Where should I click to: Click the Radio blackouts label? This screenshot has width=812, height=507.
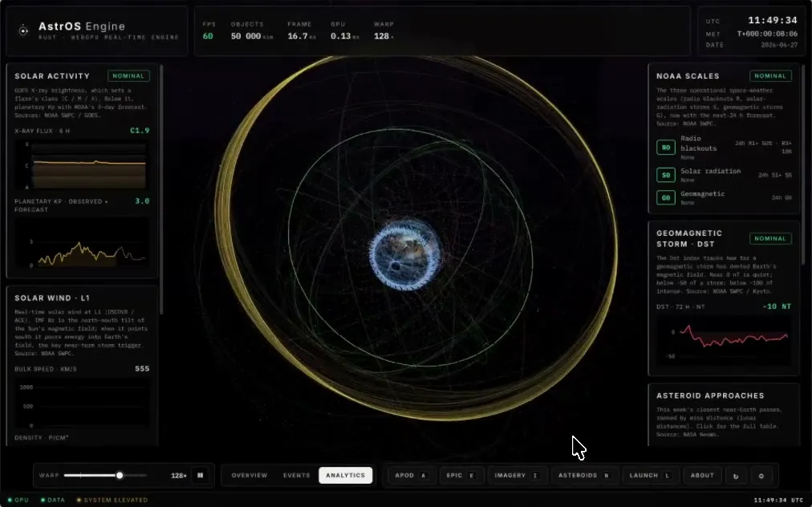(699, 144)
